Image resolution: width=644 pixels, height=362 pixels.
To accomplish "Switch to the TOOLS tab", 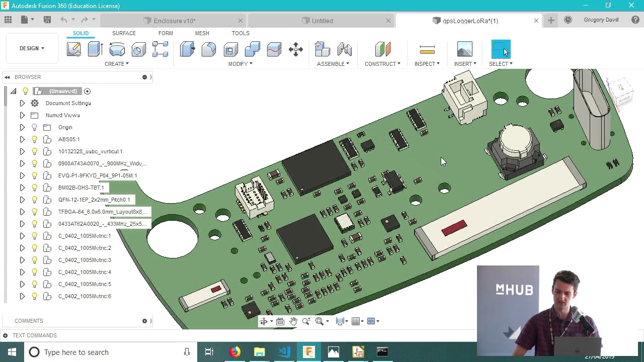I will pos(240,33).
